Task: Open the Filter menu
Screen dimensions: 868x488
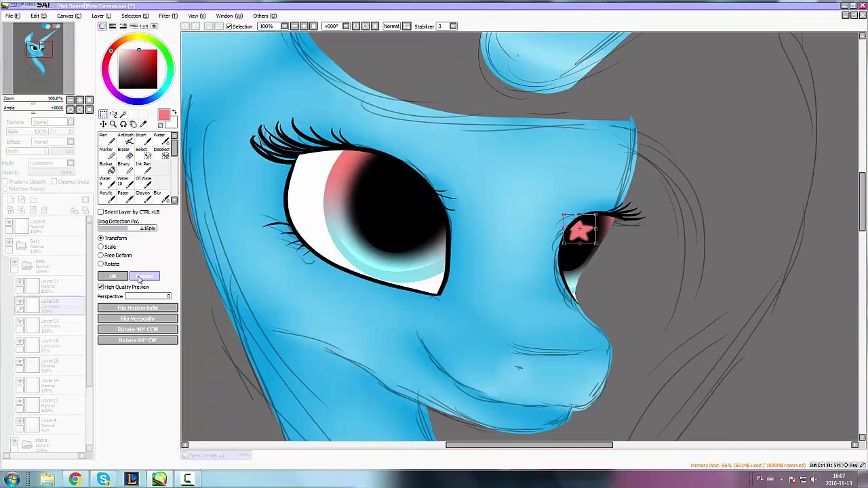Action: (x=168, y=16)
